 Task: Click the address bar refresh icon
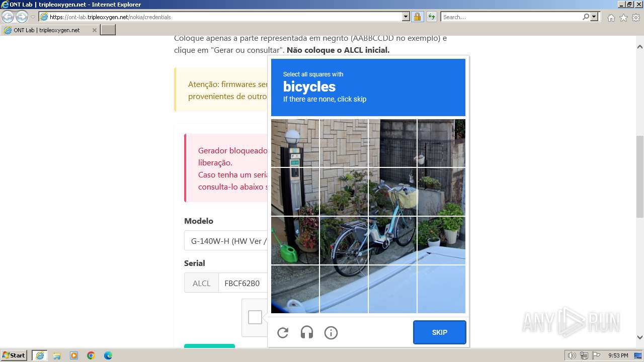tap(431, 17)
